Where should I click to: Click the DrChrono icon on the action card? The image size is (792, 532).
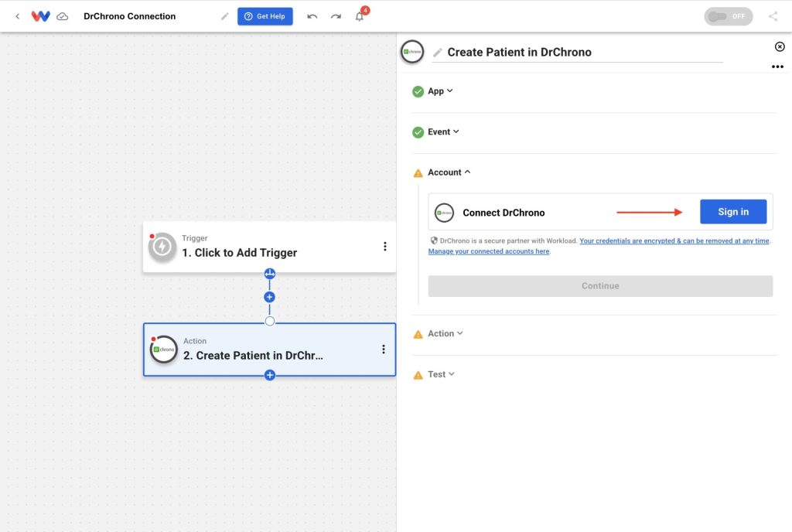click(x=164, y=350)
